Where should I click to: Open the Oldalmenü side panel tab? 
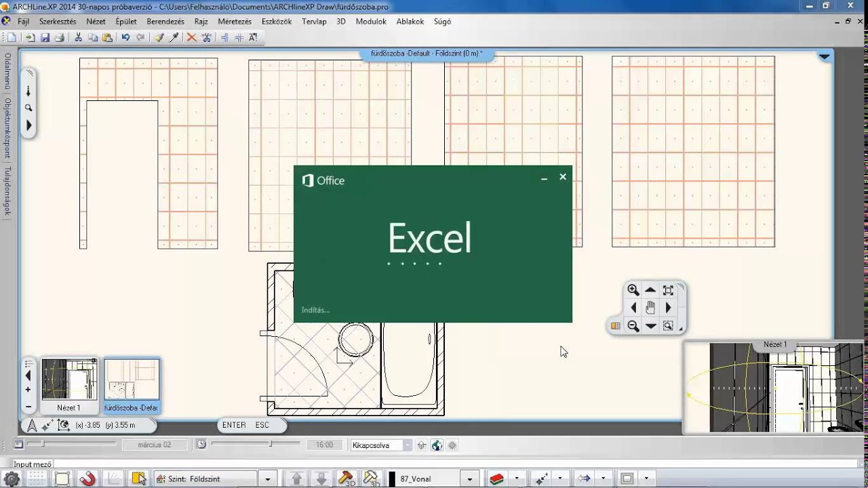pos(7,71)
